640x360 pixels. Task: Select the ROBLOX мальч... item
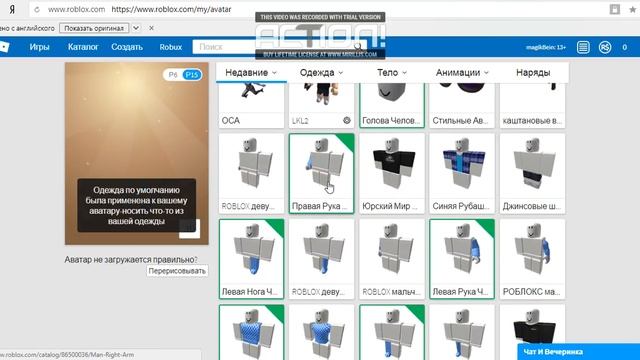(392, 259)
